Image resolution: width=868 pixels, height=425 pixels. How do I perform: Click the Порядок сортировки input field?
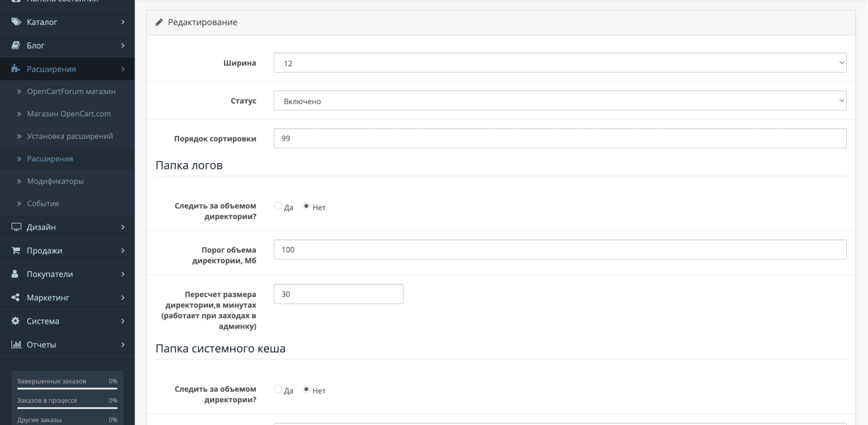(560, 138)
